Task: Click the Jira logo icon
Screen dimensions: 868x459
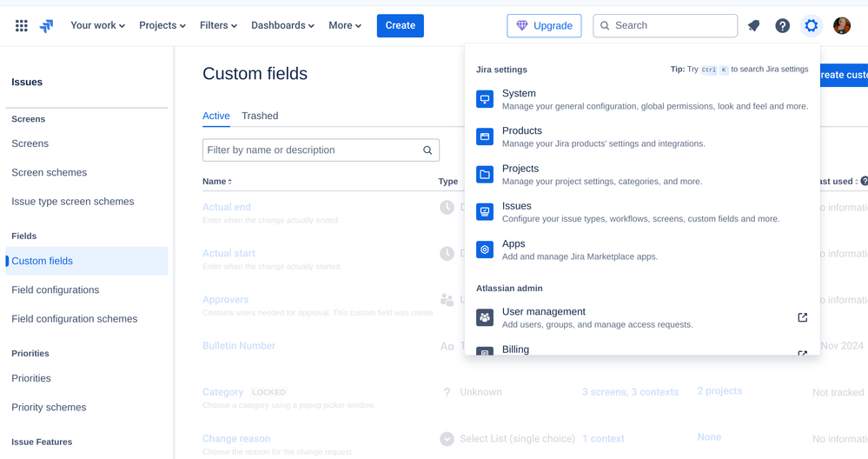Action: [x=47, y=25]
